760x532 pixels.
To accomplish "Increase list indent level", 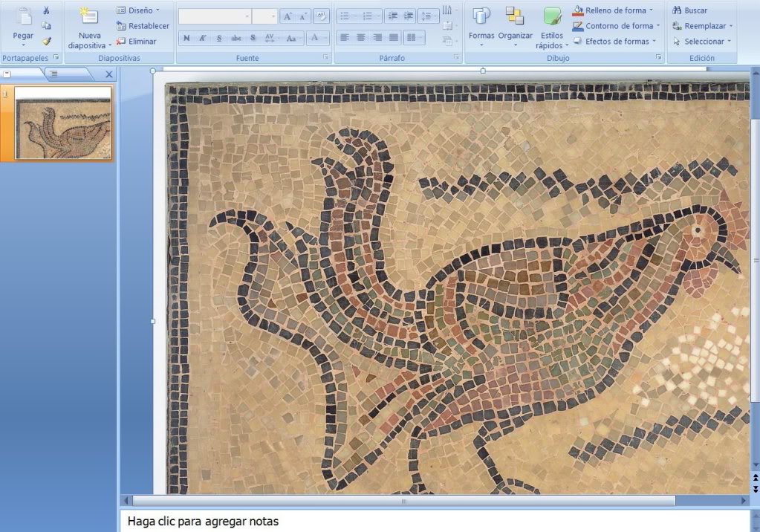I will (x=409, y=16).
